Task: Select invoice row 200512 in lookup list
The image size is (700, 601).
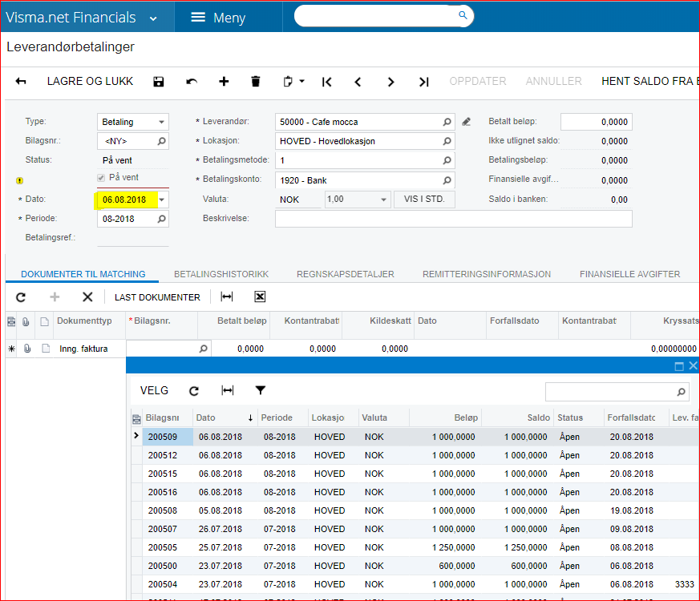Action: click(x=163, y=455)
